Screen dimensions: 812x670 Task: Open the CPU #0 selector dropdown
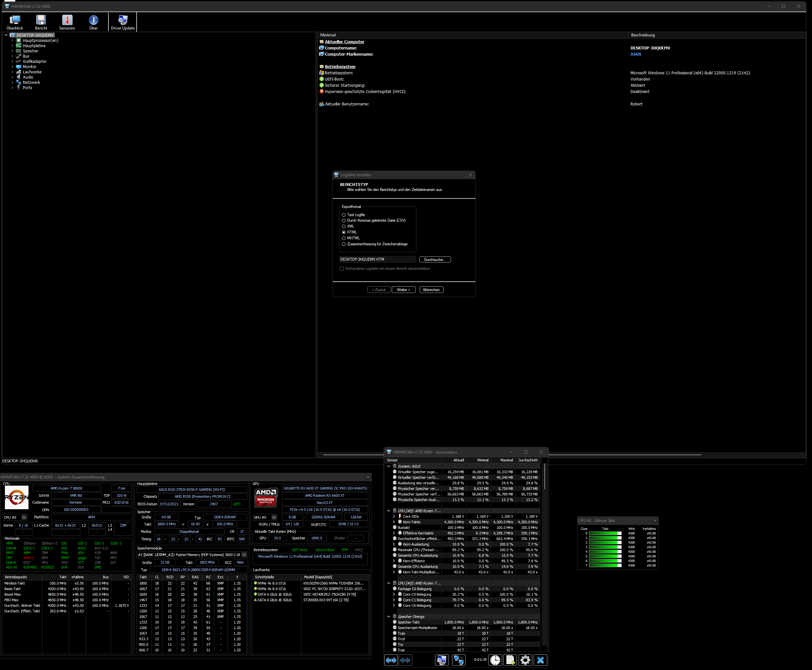24,517
